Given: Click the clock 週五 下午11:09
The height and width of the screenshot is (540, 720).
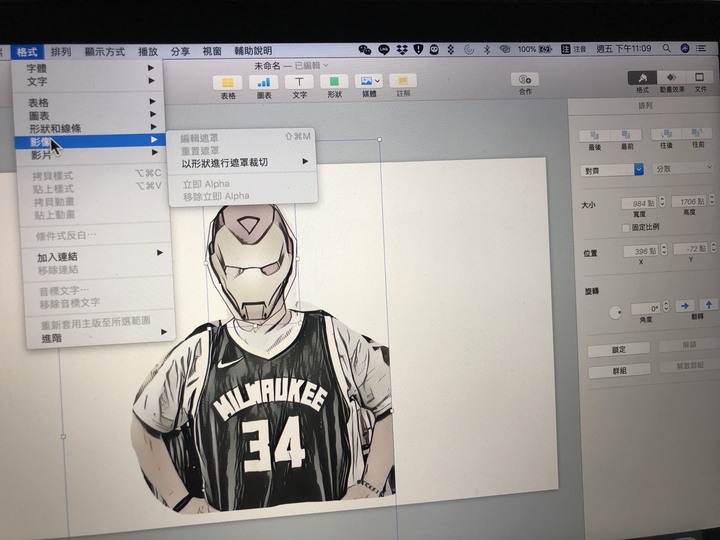Looking at the screenshot, I should [x=624, y=49].
